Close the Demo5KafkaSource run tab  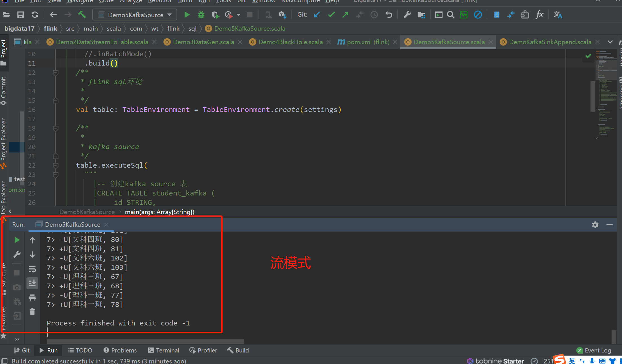click(x=106, y=224)
